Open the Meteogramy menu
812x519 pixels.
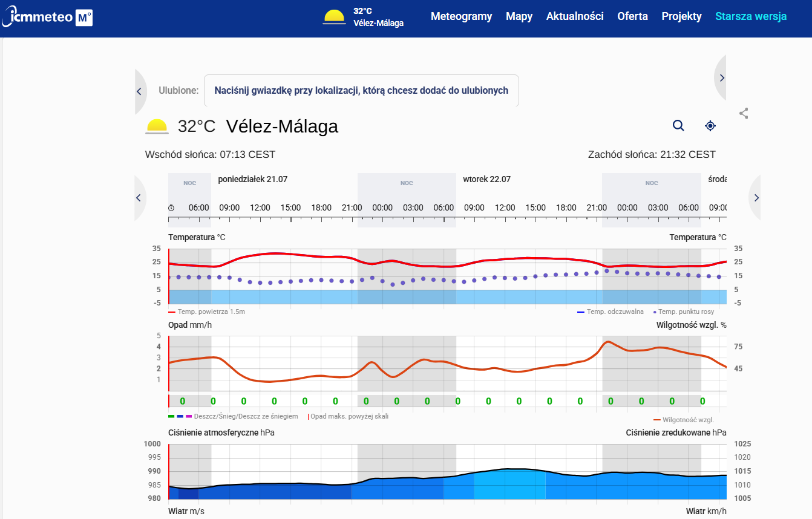point(461,16)
